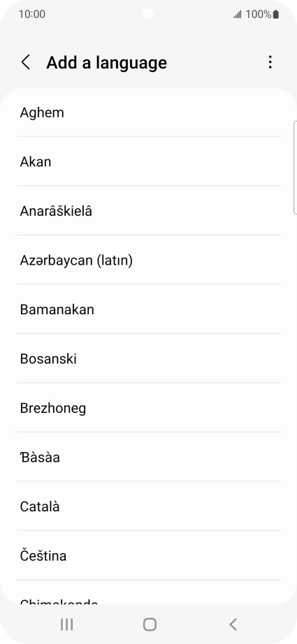Pick Čeština from the list
Viewport: 297px width, 644px height.
(148, 556)
